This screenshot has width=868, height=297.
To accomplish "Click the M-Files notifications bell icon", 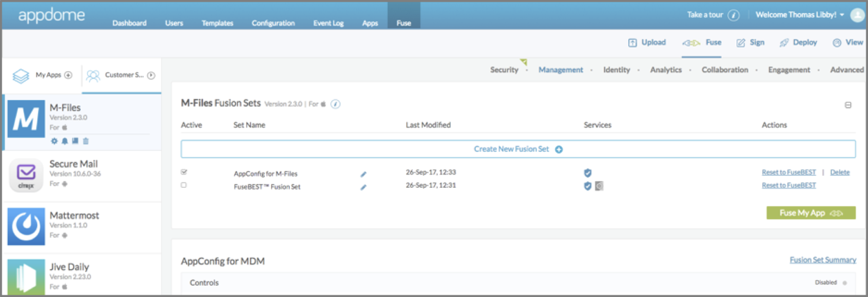I will pos(65,141).
